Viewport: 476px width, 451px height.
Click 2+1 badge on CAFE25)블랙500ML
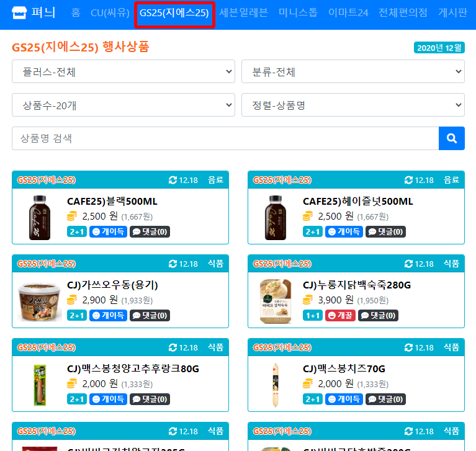coord(77,232)
